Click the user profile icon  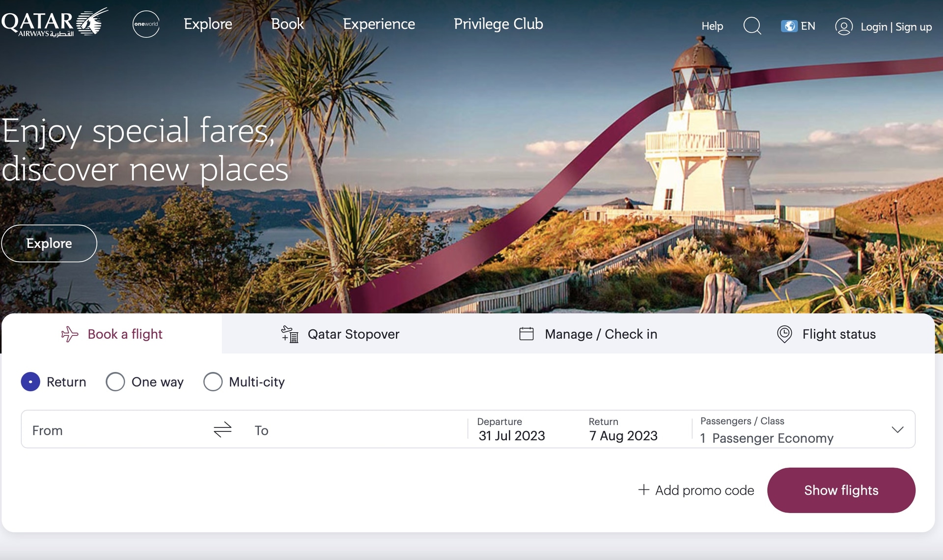click(x=843, y=27)
